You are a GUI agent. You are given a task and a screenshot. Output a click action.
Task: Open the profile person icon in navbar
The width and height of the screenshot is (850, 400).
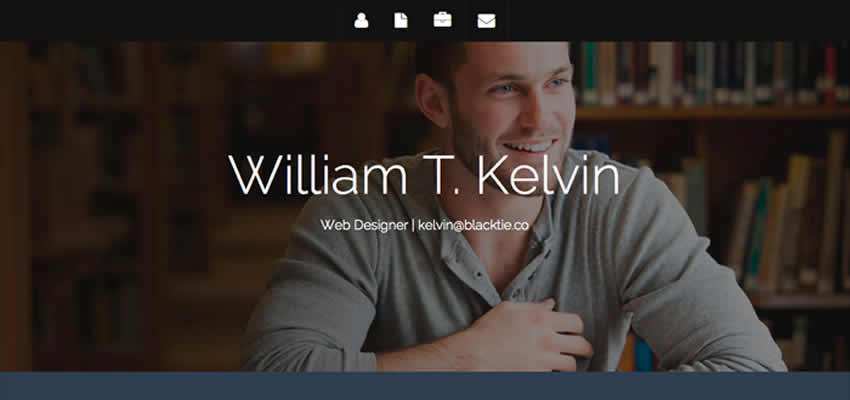tap(361, 21)
